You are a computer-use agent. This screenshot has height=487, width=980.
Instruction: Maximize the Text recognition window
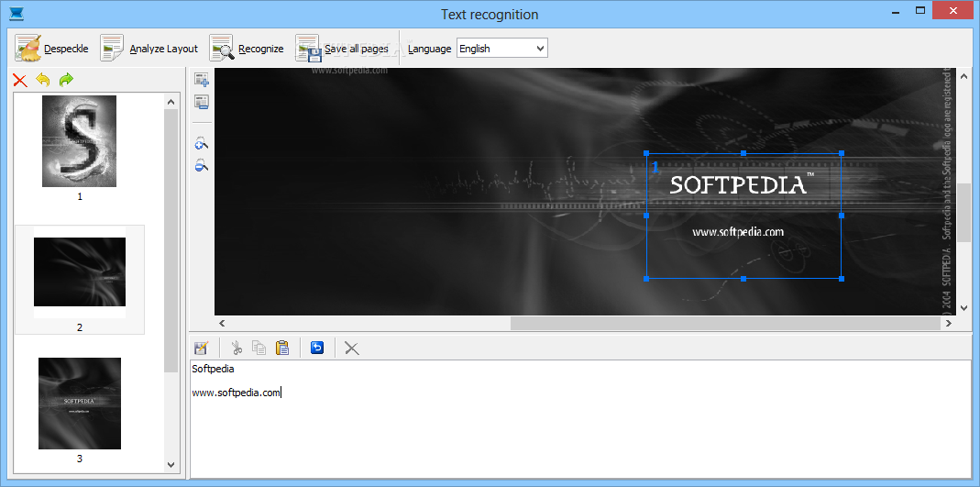click(919, 10)
